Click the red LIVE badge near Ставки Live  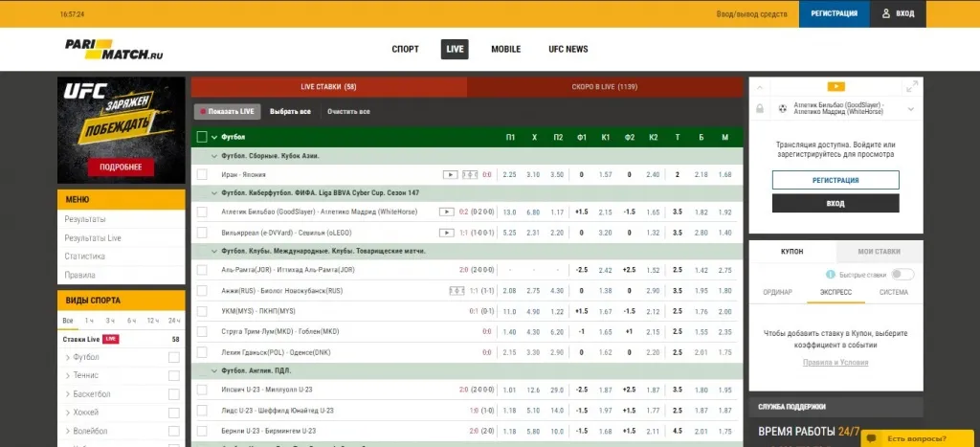[x=111, y=339]
